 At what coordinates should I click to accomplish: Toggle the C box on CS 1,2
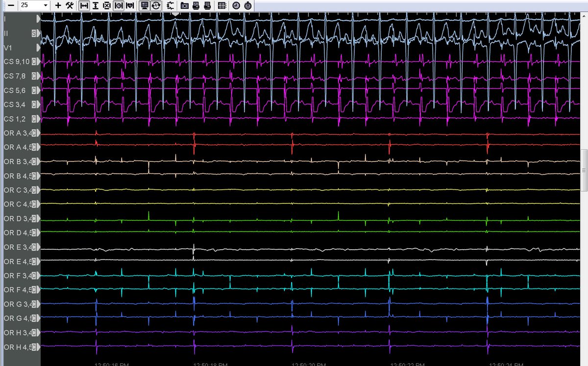34,119
